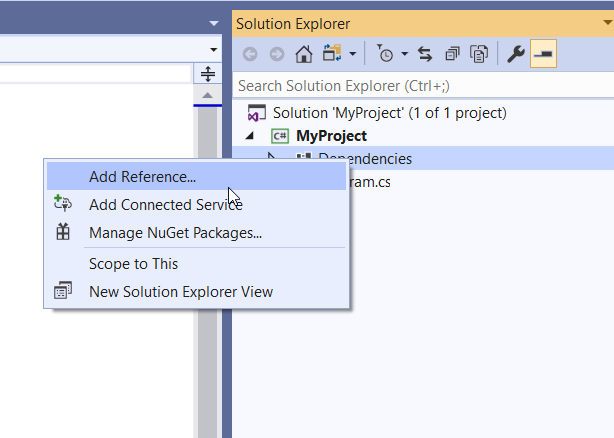This screenshot has width=614, height=438.
Task: Click the Forward navigation arrow in Solution Explorer
Action: (276, 54)
